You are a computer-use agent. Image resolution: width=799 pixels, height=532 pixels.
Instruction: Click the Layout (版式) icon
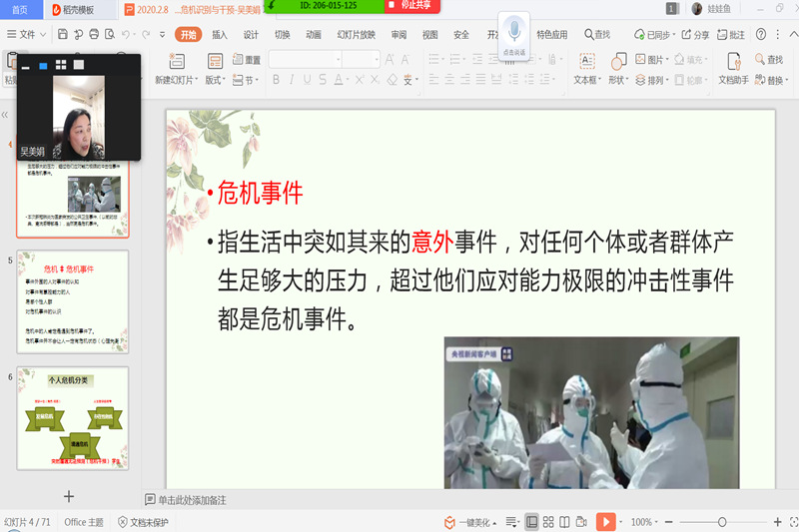click(215, 61)
